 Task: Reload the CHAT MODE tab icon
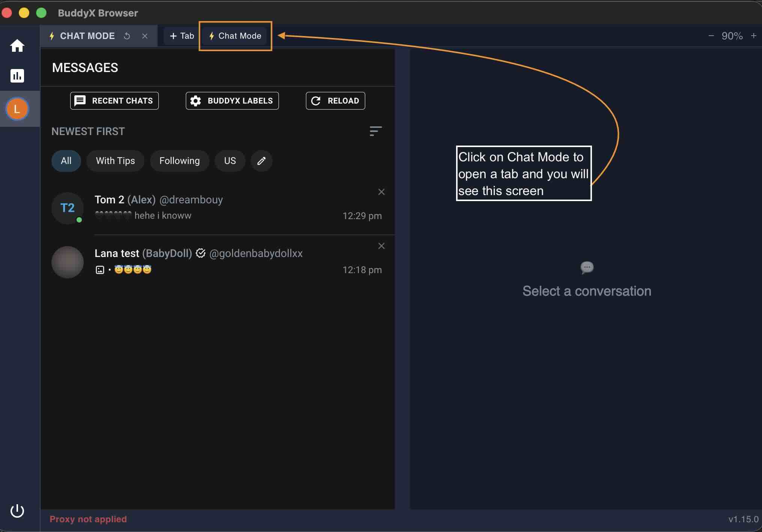click(x=127, y=36)
